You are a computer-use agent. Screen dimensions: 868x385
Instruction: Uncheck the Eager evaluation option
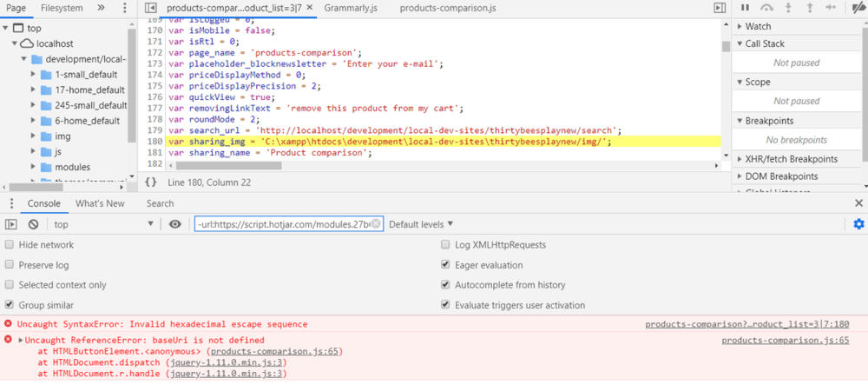[446, 265]
